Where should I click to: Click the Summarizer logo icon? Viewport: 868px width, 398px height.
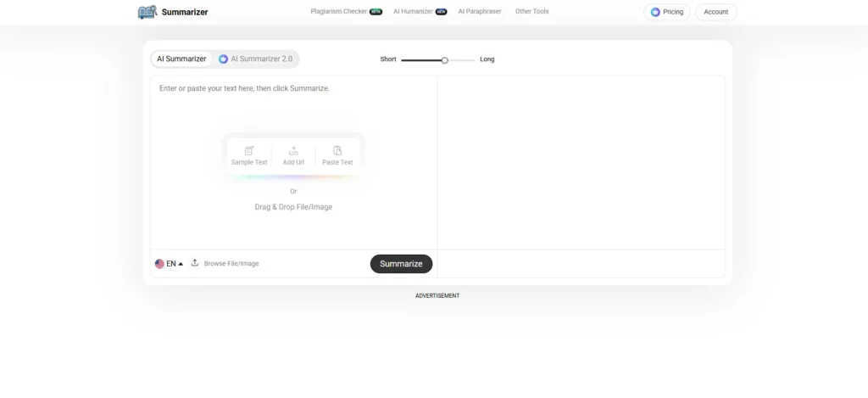coord(147,12)
